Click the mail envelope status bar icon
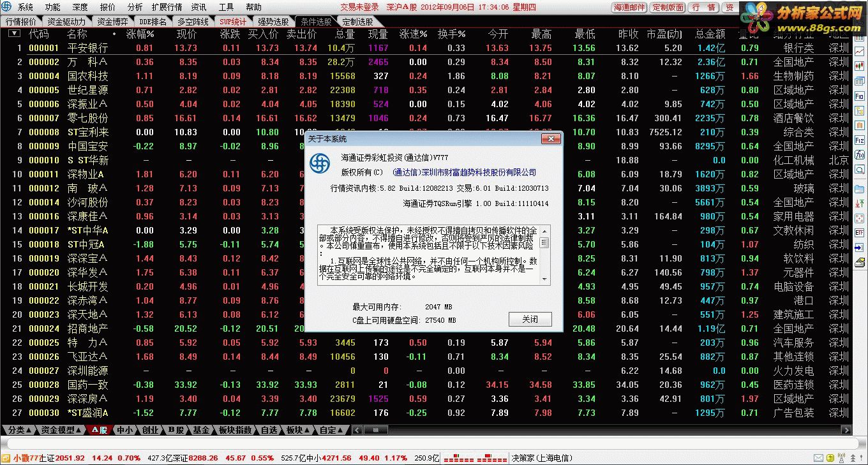The width and height of the screenshot is (868, 465). click(818, 458)
